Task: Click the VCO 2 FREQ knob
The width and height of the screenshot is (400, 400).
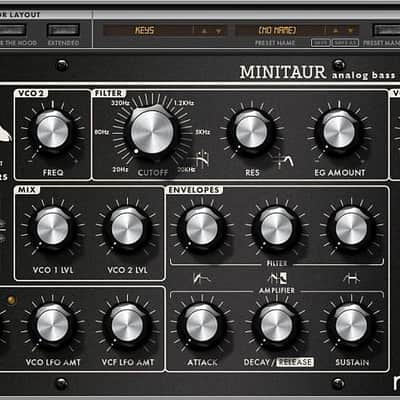Action: click(x=53, y=131)
